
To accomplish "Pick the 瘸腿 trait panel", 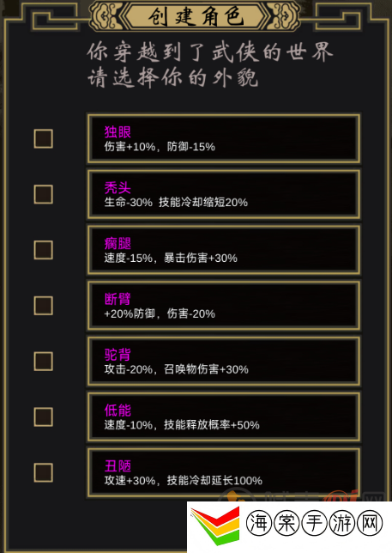I will click(x=224, y=250).
